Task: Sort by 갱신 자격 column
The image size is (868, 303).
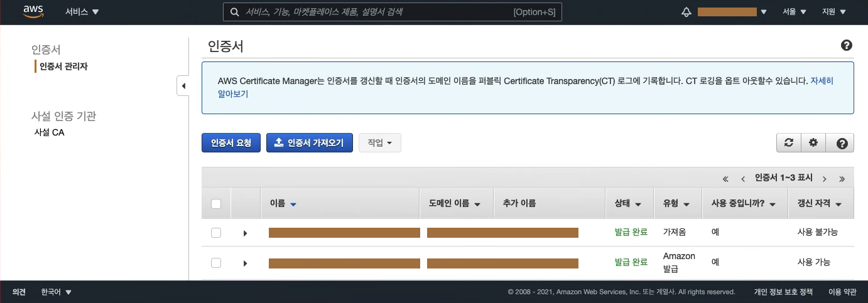Action: click(820, 203)
